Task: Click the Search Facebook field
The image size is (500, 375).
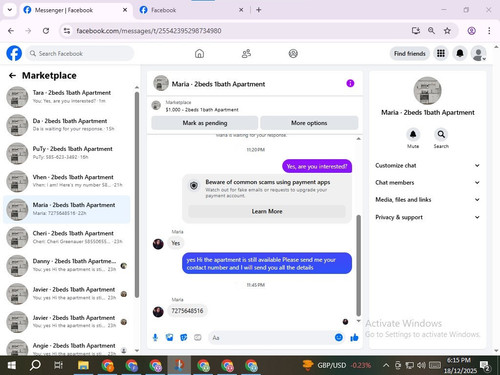Action: (x=80, y=53)
